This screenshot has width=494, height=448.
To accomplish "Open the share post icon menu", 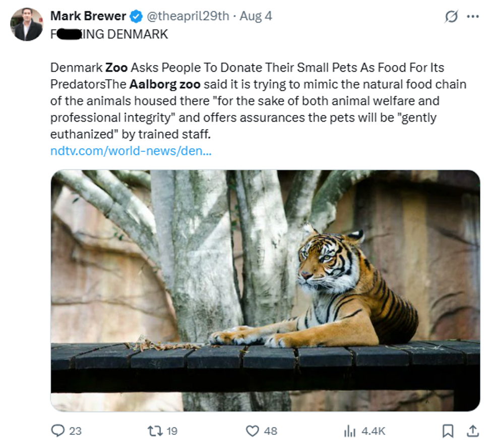I will pos(472,431).
